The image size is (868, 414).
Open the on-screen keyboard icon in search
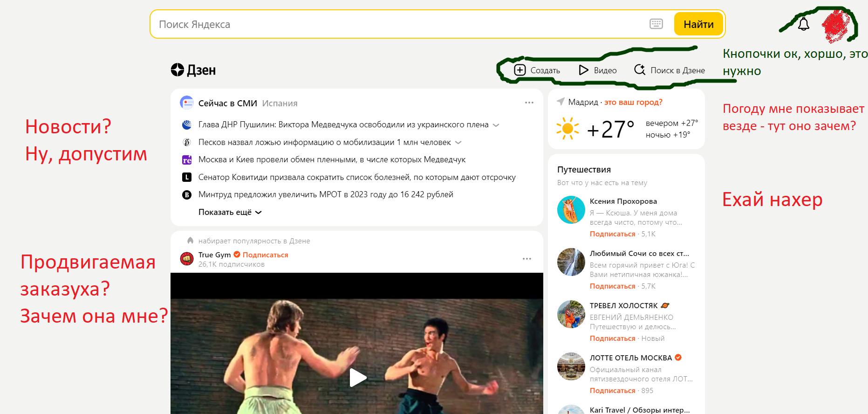click(x=656, y=24)
